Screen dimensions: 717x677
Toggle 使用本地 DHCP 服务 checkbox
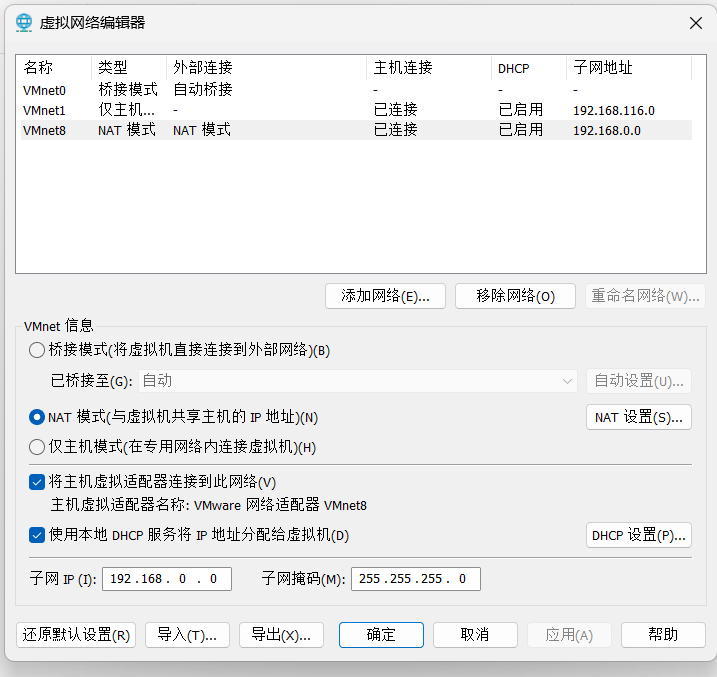click(x=37, y=534)
